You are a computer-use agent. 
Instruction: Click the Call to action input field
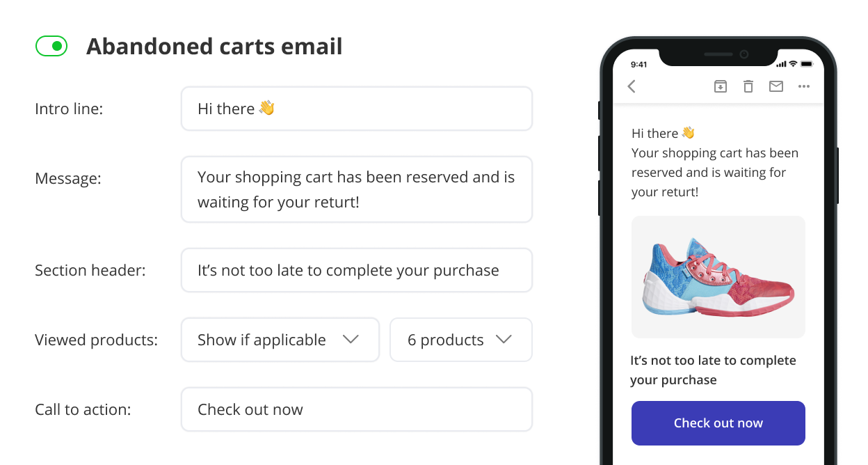click(357, 409)
